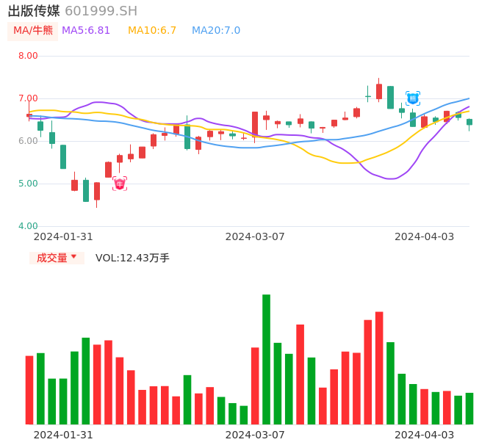Toggle the MA20:7.0 line legend
Image resolution: width=504 pixels, height=445 pixels.
pos(216,31)
